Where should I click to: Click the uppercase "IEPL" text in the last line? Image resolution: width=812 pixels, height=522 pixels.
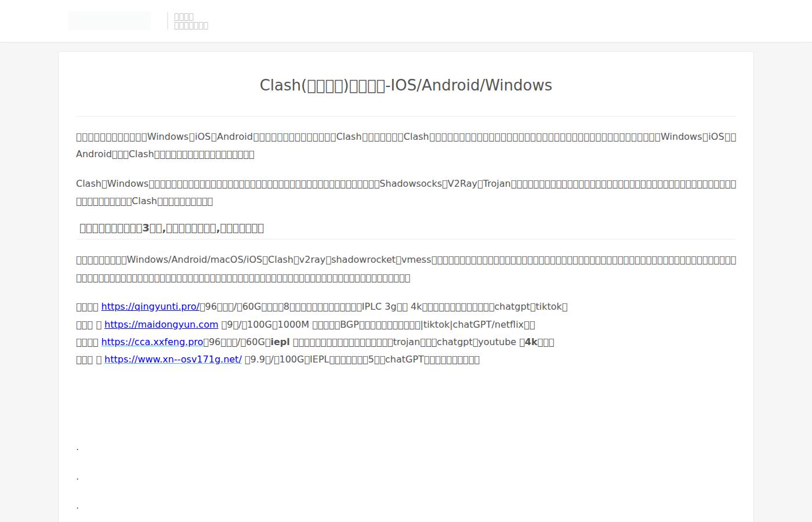(x=320, y=360)
